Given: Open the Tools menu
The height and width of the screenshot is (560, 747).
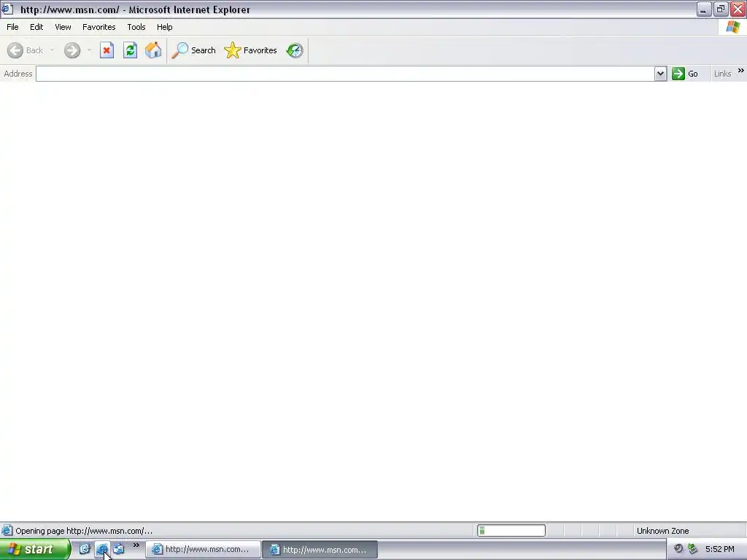Looking at the screenshot, I should click(x=136, y=27).
